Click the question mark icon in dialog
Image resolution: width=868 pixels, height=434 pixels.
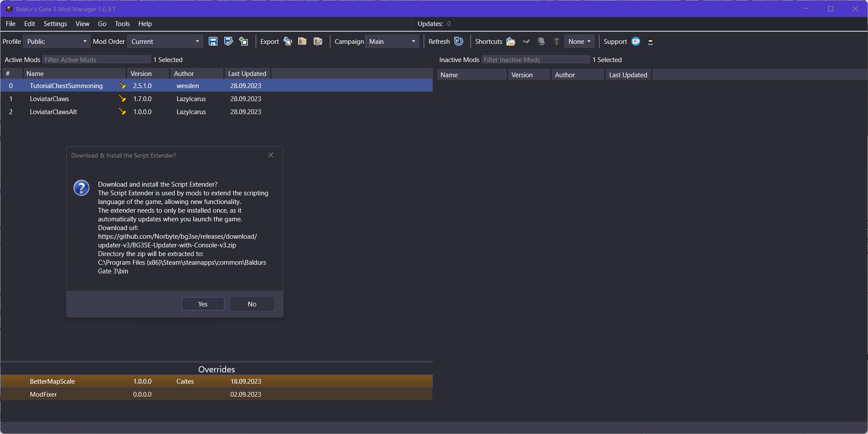coord(81,188)
